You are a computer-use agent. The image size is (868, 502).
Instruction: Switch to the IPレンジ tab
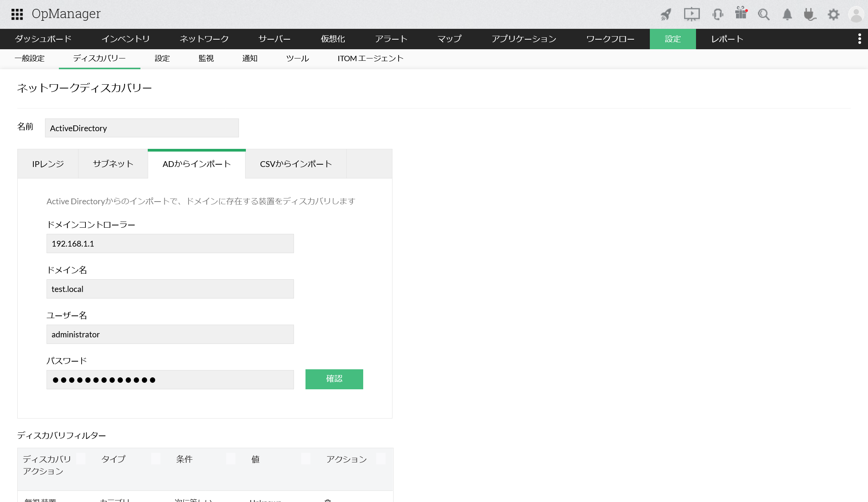click(48, 164)
